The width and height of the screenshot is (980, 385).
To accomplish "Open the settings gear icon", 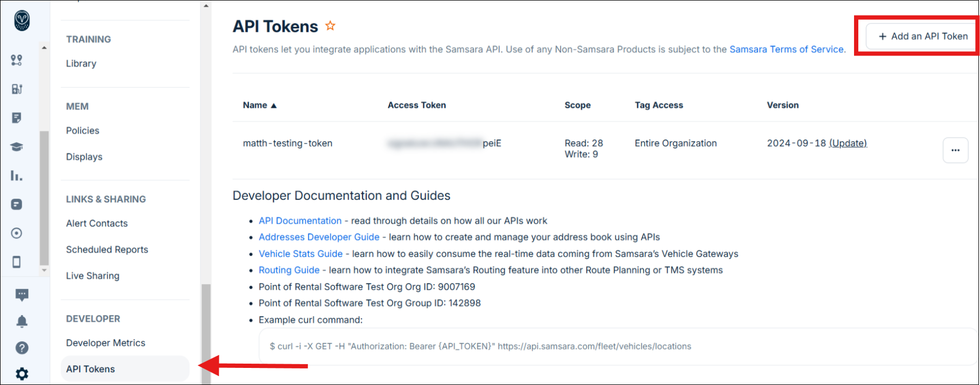I will pos(22,374).
